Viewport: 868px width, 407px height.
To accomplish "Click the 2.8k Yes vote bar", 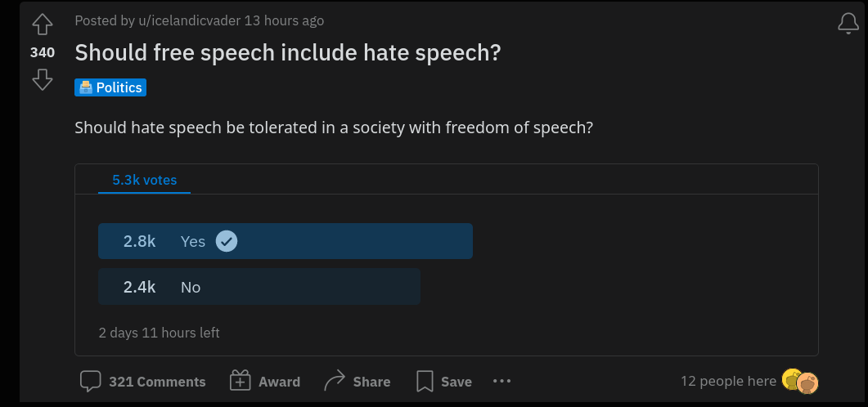I will [286, 241].
